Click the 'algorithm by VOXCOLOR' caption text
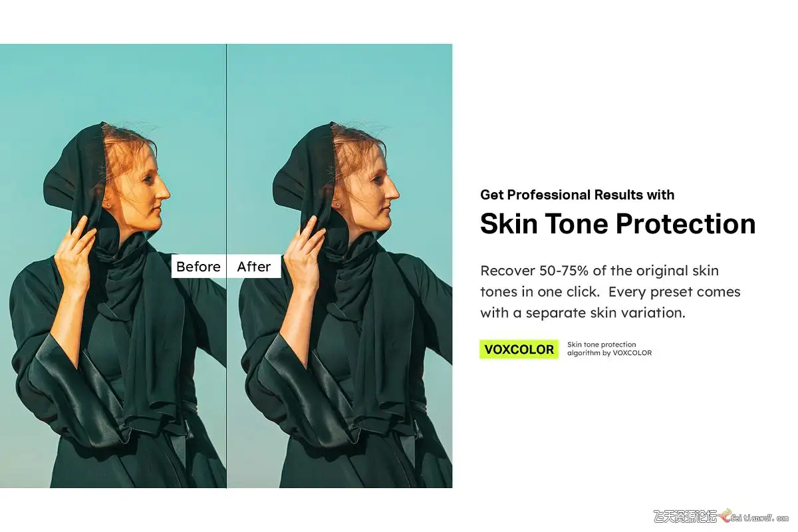798x532 pixels. (609, 353)
